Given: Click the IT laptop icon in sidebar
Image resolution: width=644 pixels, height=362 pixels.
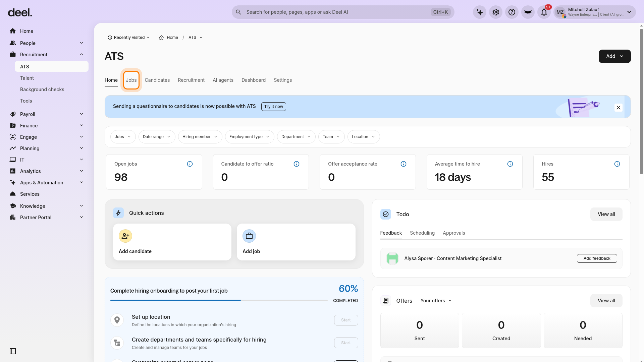Looking at the screenshot, I should click(13, 160).
